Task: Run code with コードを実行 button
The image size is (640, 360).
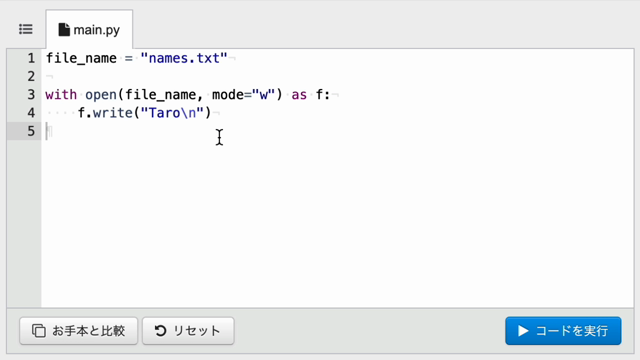Action: pyautogui.click(x=563, y=331)
